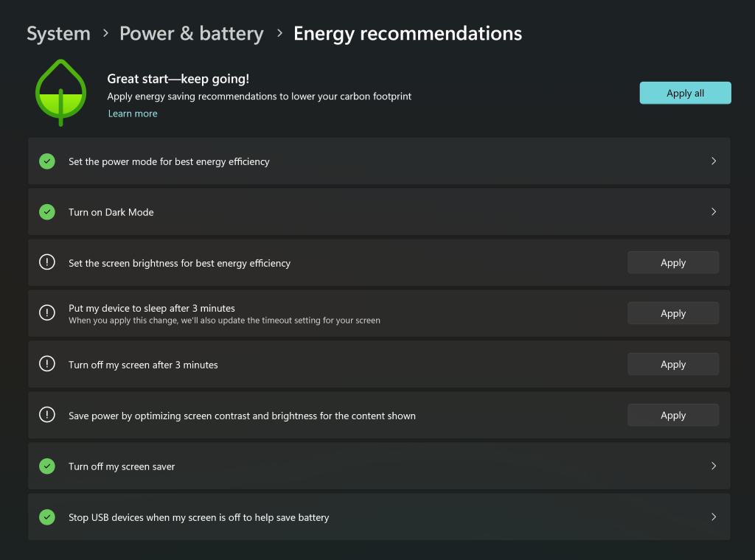Apply screen contrast optimization recommendation
The image size is (755, 560).
pyautogui.click(x=673, y=415)
